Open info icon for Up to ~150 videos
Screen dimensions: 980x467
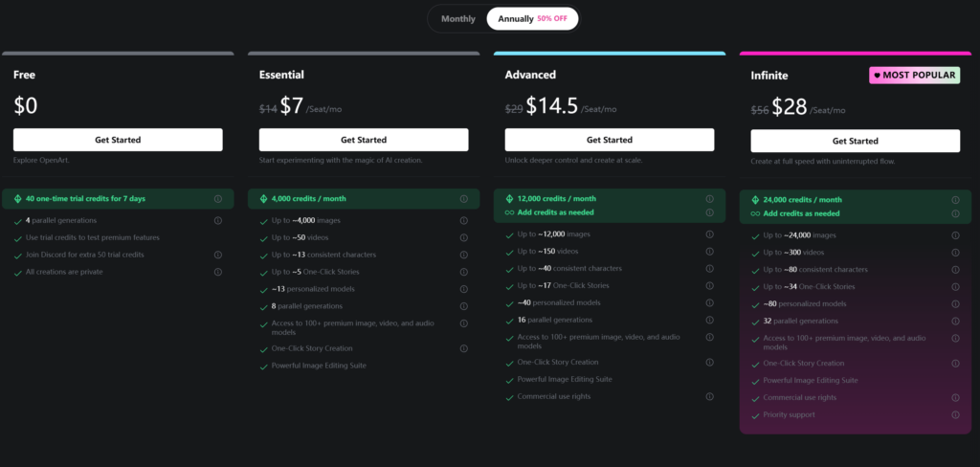(x=709, y=252)
